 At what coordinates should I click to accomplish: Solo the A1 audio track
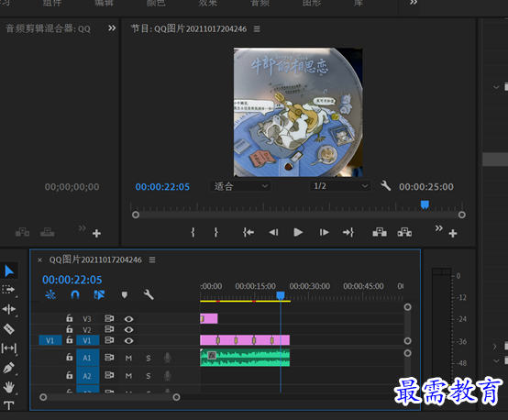click(x=148, y=359)
